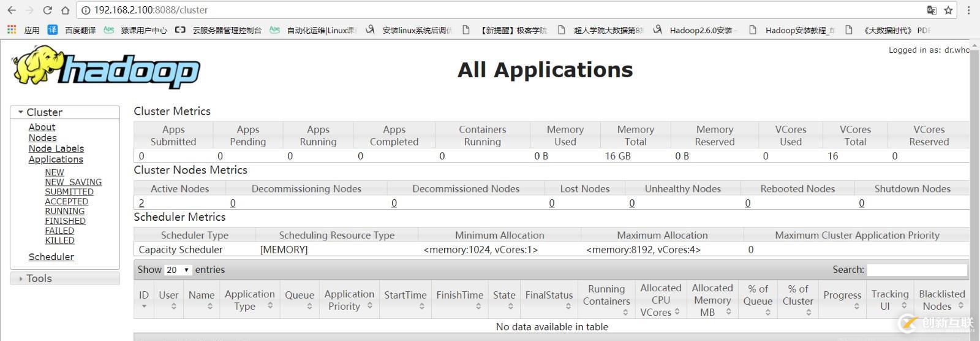Open Hadoop安装教程 bookmark
The width and height of the screenshot is (980, 341).
(792, 29)
